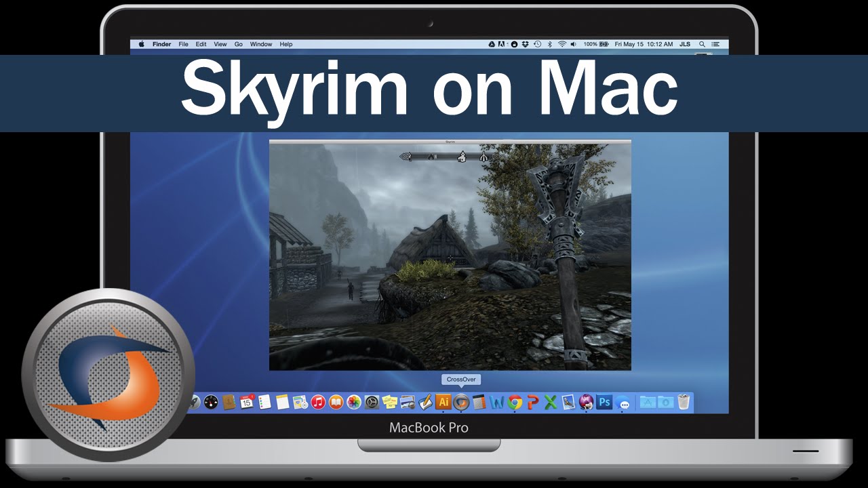Open the Edit menu

point(201,44)
